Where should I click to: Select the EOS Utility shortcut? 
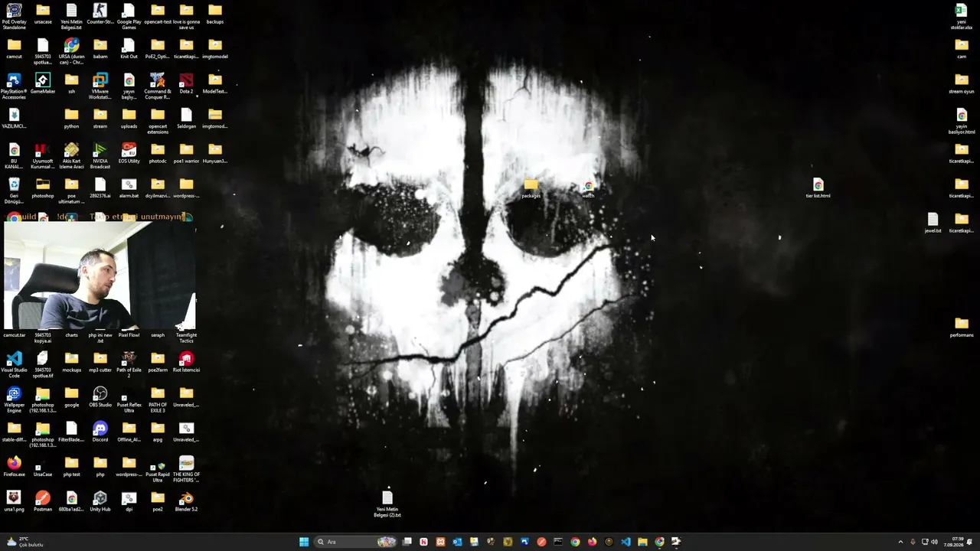coord(129,154)
